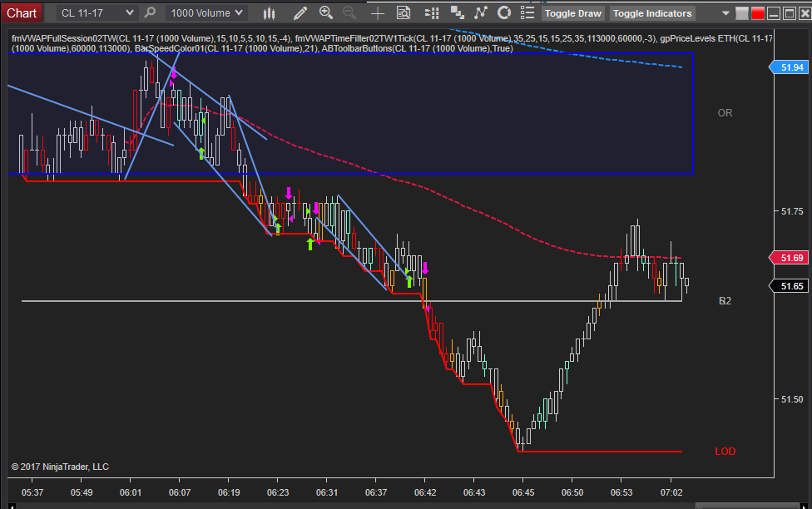Screen dimensions: 812x509
Task: Click the horizontal scrollbar left arrow
Action: click(12, 506)
